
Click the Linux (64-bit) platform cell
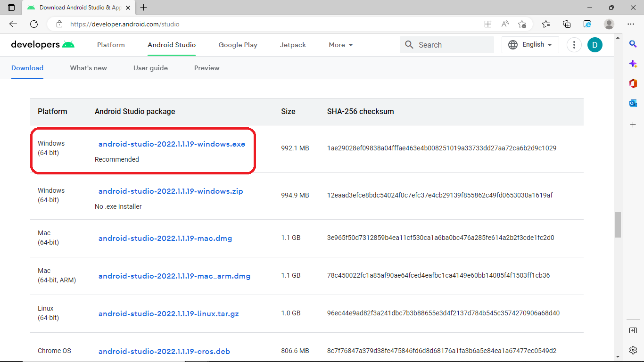[x=49, y=313]
